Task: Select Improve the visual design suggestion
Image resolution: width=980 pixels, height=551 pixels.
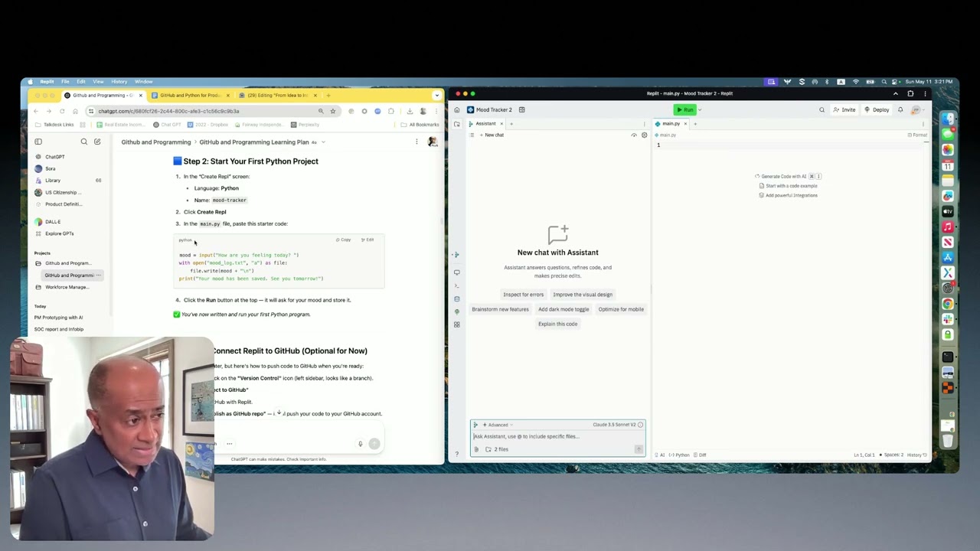Action: pos(583,294)
